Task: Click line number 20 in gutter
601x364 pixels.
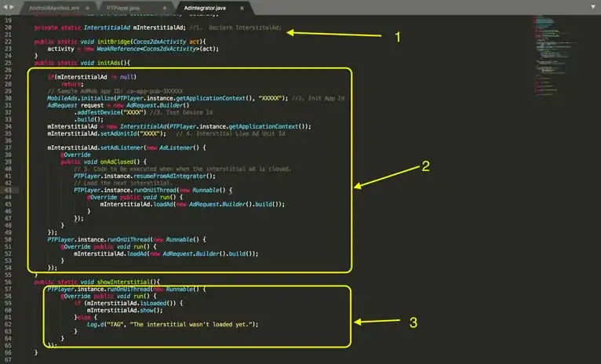Action: pos(8,27)
